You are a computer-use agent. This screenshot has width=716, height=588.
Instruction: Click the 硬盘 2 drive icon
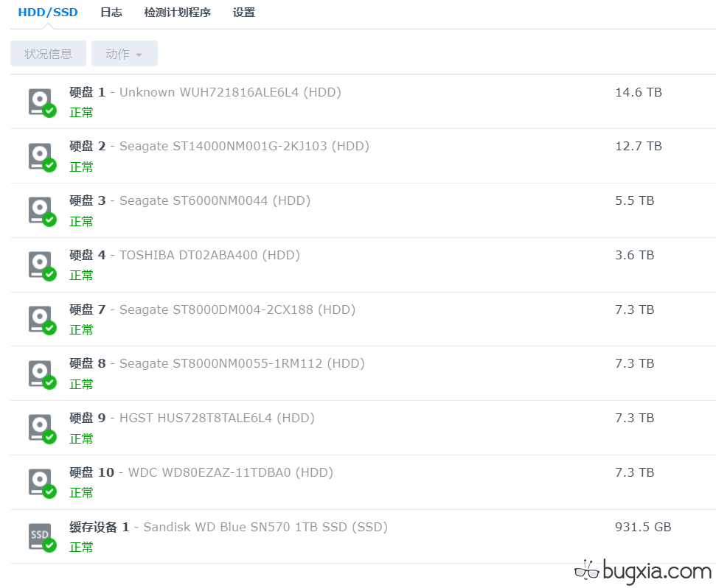[x=41, y=156]
